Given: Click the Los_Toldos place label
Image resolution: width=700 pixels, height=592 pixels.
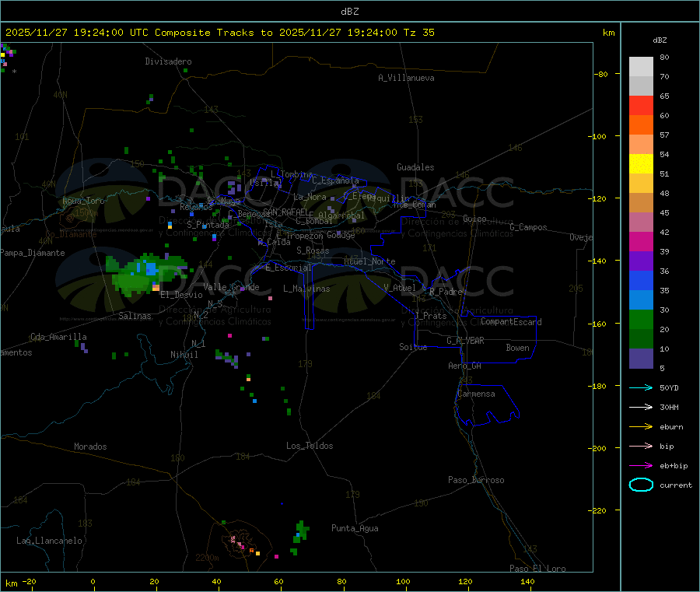Looking at the screenshot, I should (x=310, y=446).
